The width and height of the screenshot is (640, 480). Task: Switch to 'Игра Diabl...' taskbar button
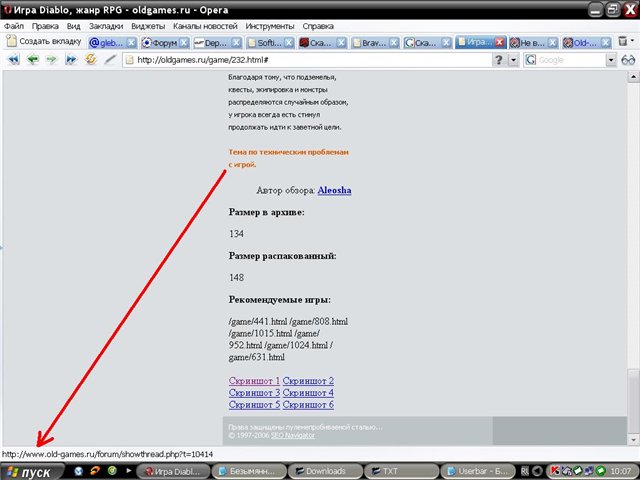point(172,471)
